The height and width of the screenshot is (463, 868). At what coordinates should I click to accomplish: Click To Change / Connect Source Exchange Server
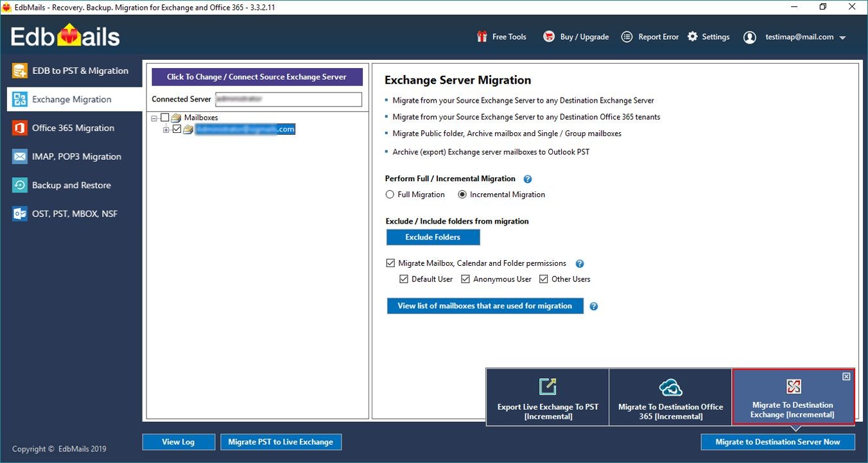pos(257,77)
